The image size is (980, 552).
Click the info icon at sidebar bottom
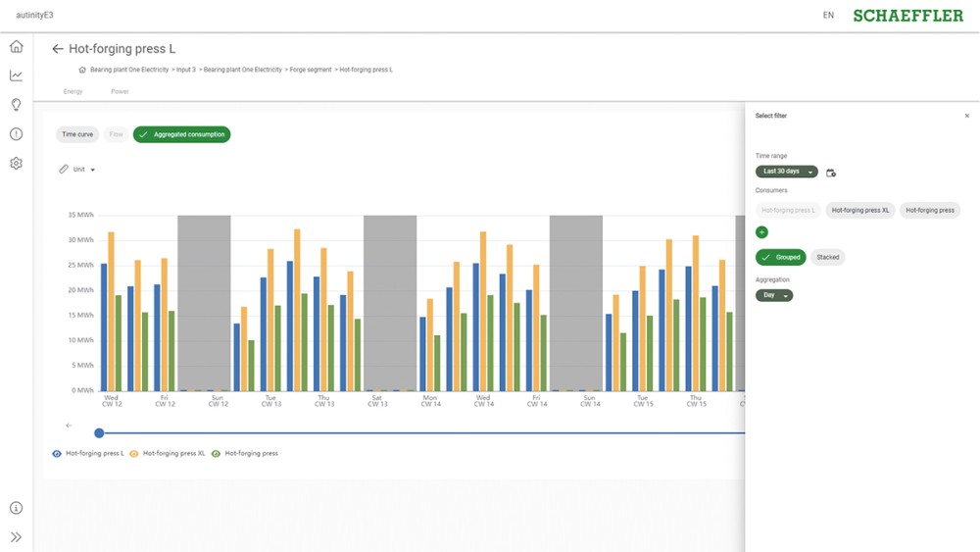click(16, 508)
